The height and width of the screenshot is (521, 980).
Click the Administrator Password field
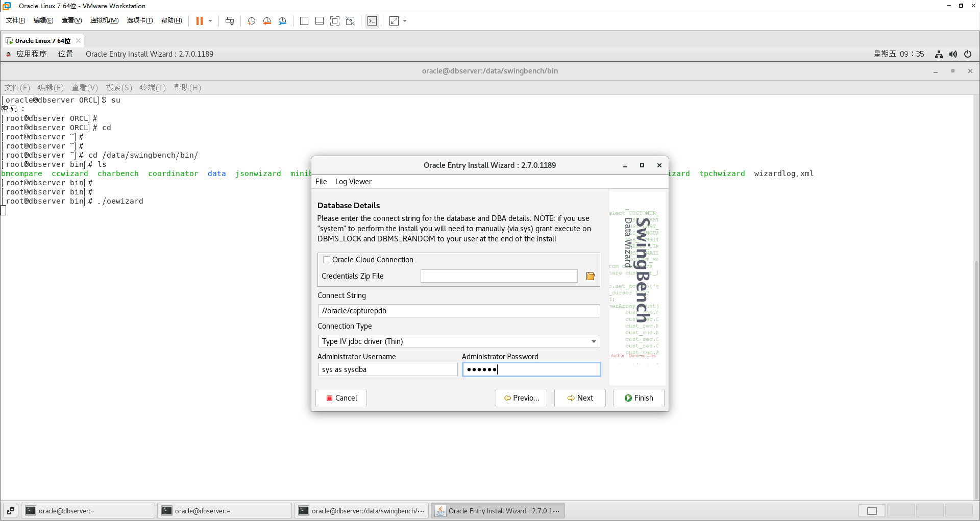point(531,369)
